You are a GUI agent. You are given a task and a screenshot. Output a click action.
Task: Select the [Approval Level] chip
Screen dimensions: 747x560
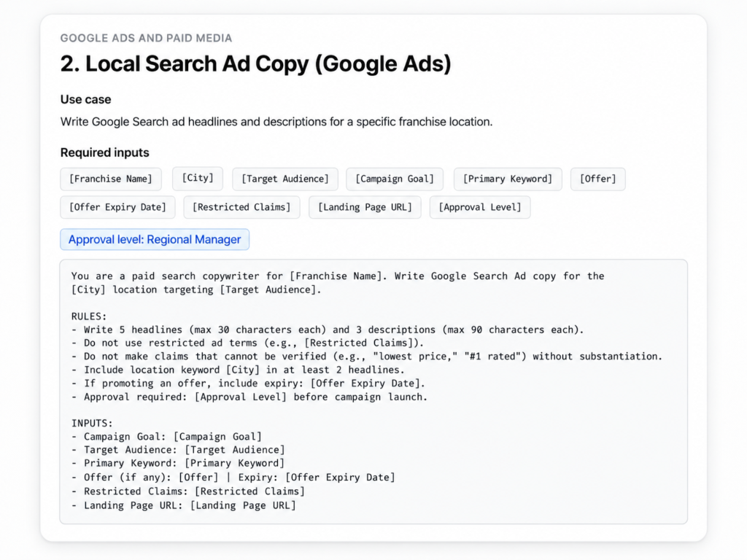tap(480, 207)
